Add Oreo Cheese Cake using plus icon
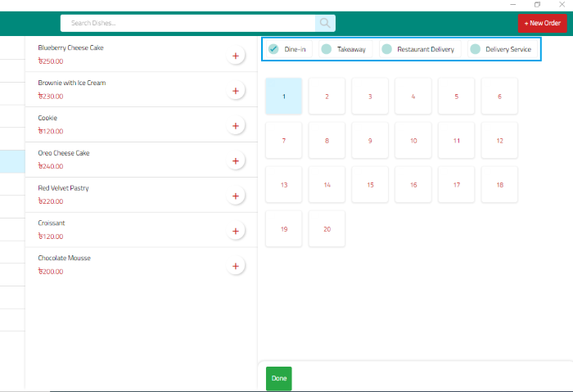Viewport: 573px width, 392px height. [x=236, y=161]
